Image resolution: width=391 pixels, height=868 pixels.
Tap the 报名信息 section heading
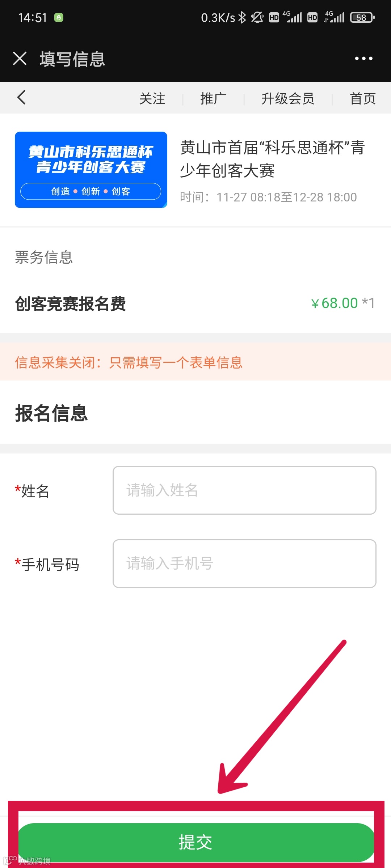51,413
